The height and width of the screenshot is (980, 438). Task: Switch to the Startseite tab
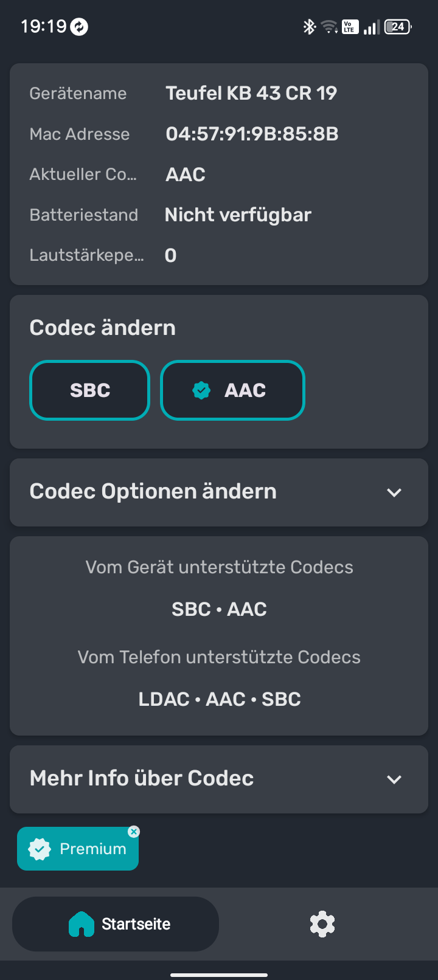coord(116,924)
